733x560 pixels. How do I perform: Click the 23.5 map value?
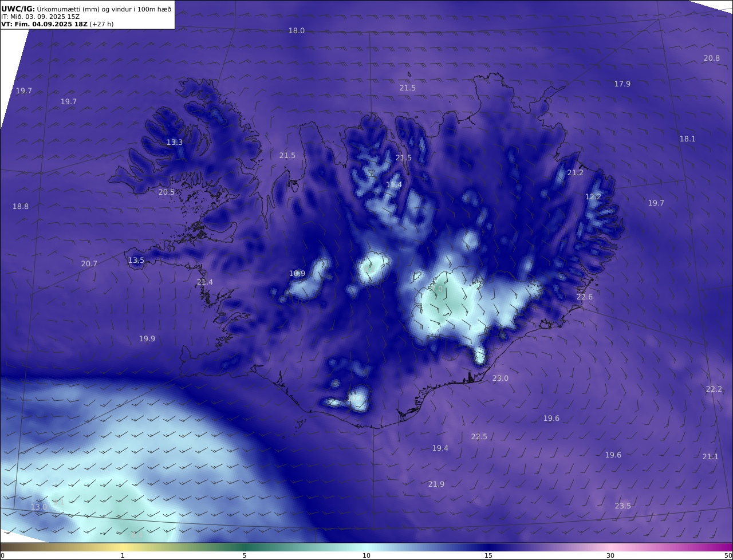coord(623,506)
